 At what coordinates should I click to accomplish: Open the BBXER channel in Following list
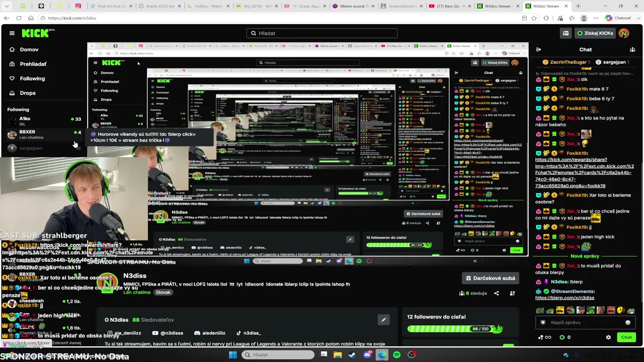pos(44,134)
